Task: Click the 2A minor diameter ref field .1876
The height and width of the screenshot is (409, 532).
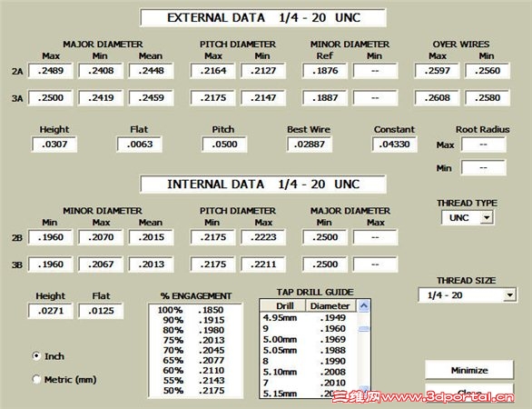Action: [325, 71]
